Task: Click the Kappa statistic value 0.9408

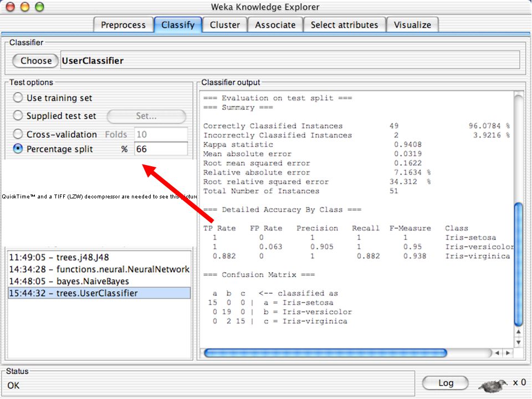Action: pos(407,145)
